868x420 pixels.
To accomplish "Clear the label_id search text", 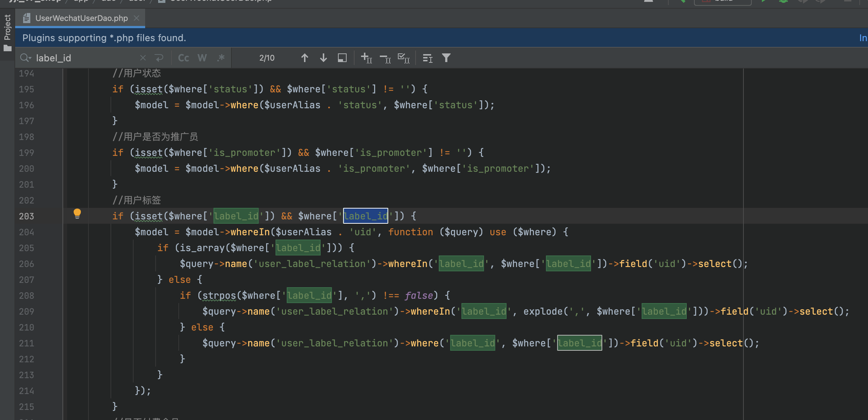I will 143,58.
